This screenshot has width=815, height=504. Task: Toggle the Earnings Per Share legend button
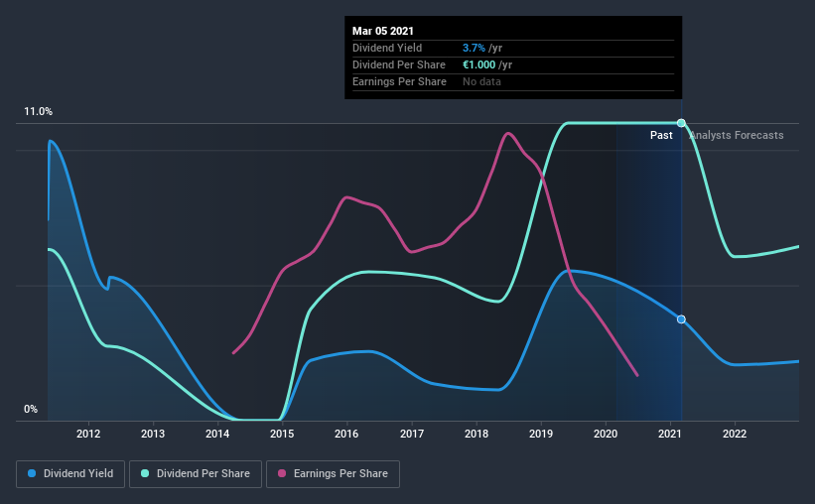pos(333,474)
